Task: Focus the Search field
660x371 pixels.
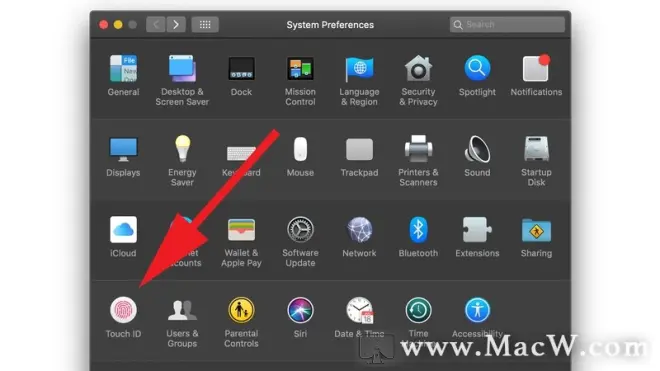Action: (507, 24)
